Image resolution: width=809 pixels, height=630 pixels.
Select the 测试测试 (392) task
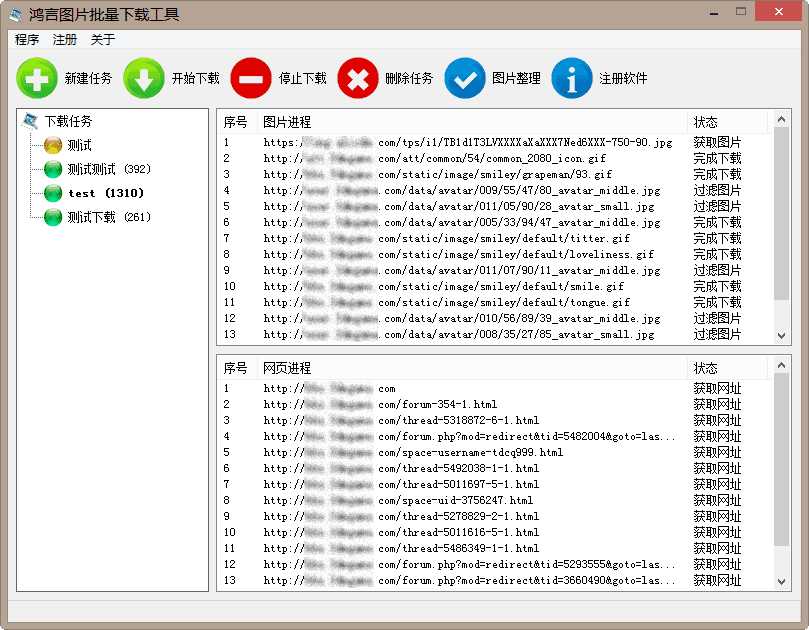coord(109,169)
